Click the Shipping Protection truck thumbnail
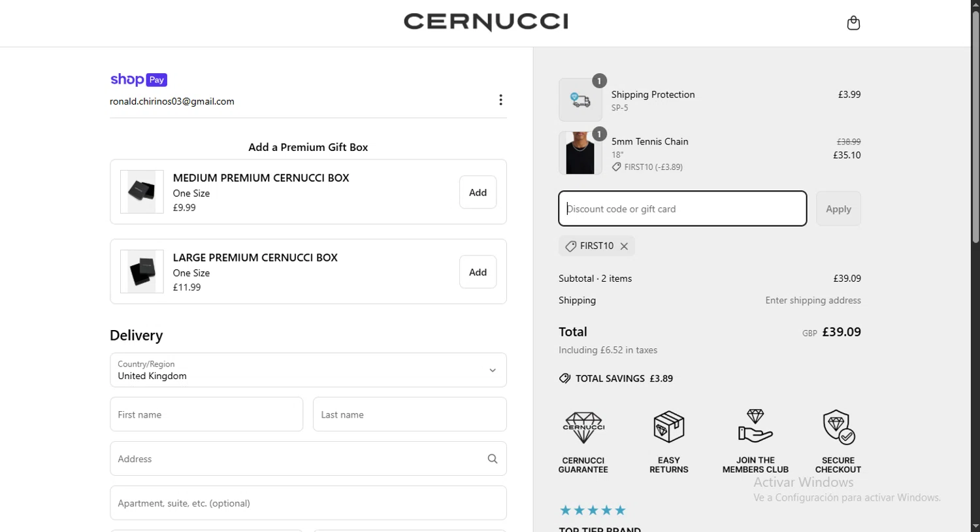Image resolution: width=980 pixels, height=532 pixels. point(580,100)
